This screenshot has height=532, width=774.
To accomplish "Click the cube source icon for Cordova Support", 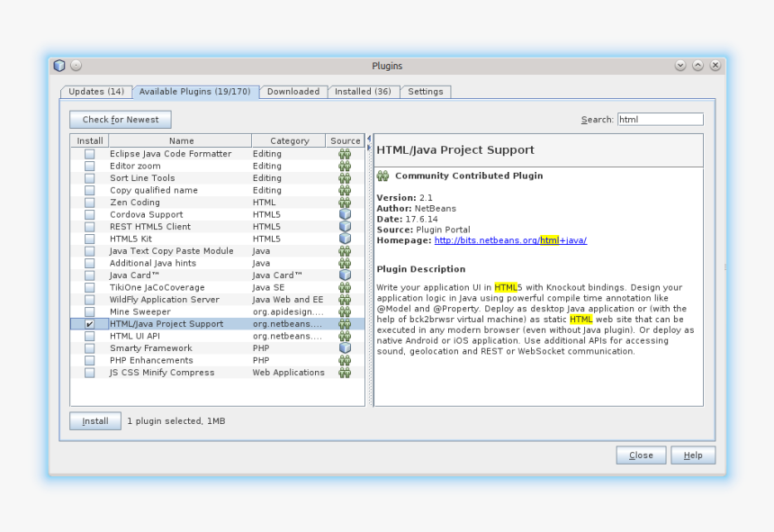I will pyautogui.click(x=345, y=215).
